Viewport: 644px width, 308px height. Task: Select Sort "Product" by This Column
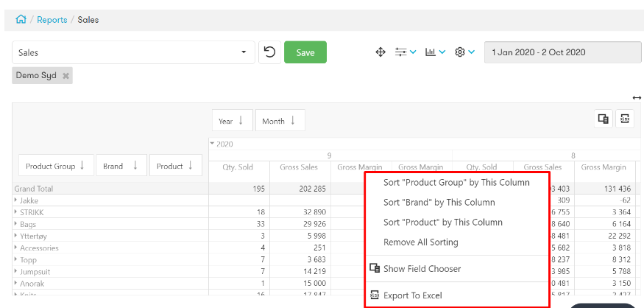click(457, 222)
